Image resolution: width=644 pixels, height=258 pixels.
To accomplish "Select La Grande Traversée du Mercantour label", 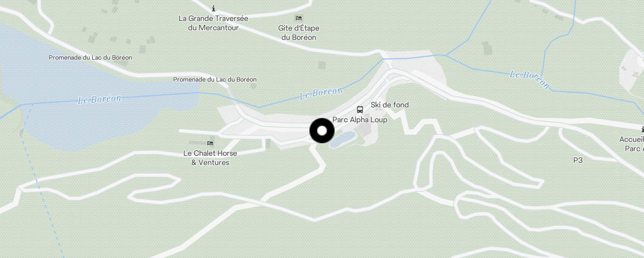I will click(213, 23).
